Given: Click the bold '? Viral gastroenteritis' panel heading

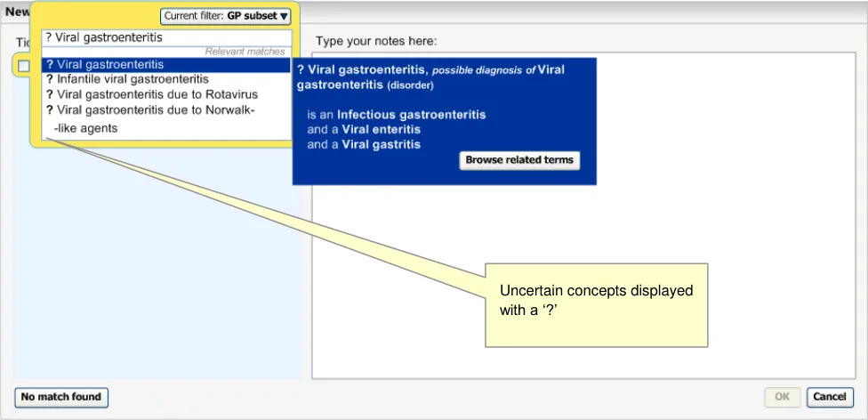Looking at the screenshot, I should tap(361, 69).
